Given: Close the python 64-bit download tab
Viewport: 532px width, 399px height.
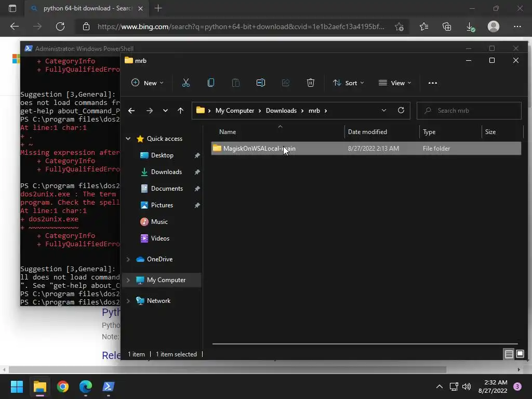Looking at the screenshot, I should point(140,8).
